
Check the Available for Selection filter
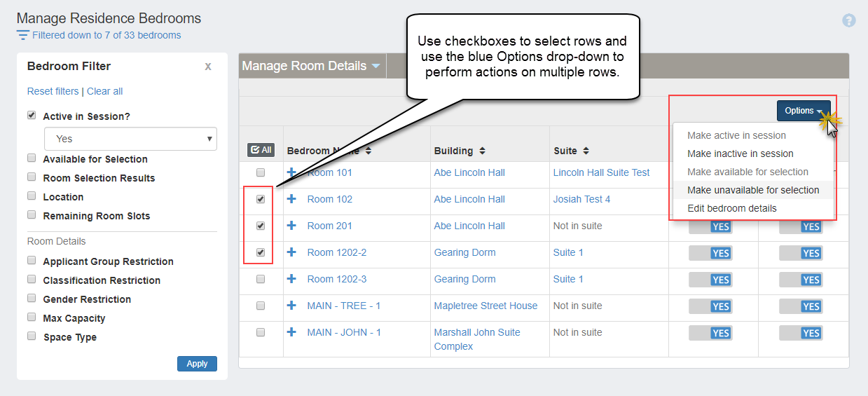[32, 158]
